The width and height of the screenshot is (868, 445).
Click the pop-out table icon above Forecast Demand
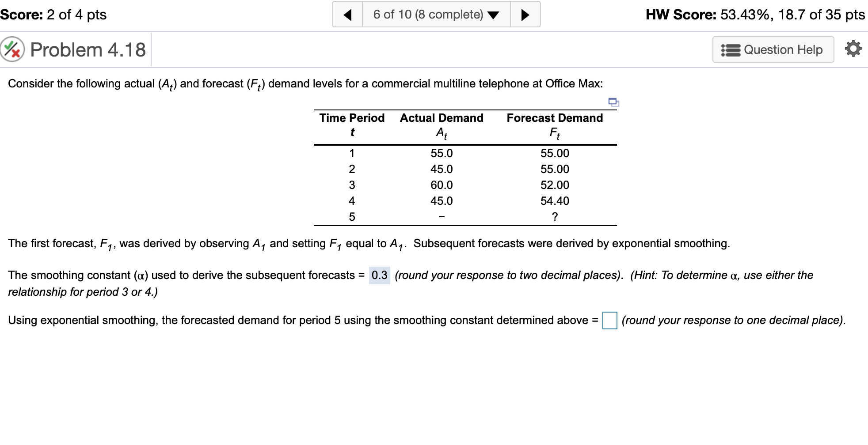[x=613, y=103]
